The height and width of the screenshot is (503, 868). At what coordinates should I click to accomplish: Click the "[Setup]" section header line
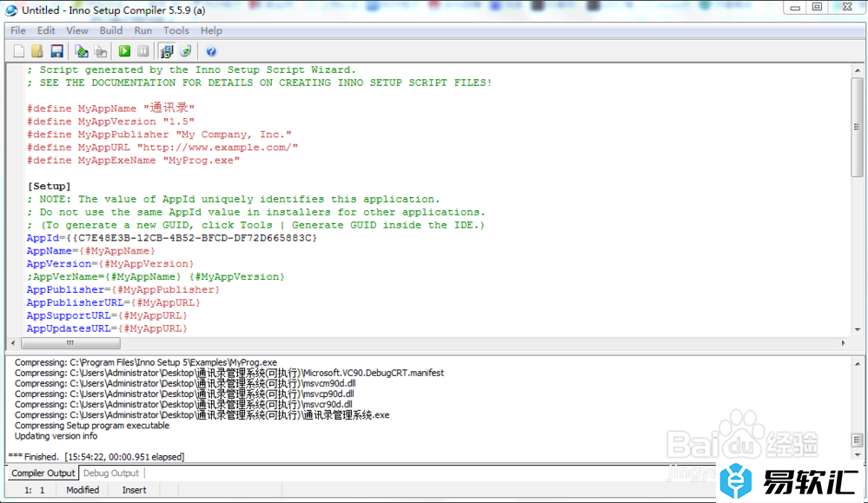tap(50, 187)
